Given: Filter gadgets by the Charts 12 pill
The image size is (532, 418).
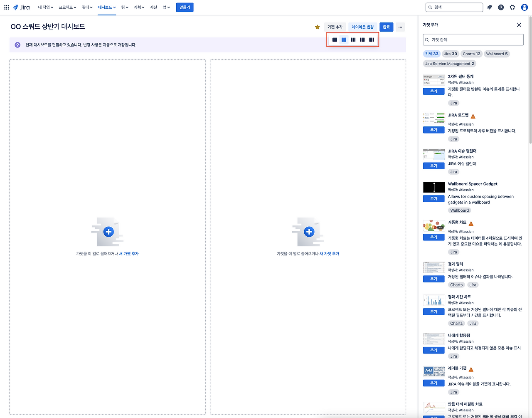Looking at the screenshot, I should pyautogui.click(x=471, y=54).
